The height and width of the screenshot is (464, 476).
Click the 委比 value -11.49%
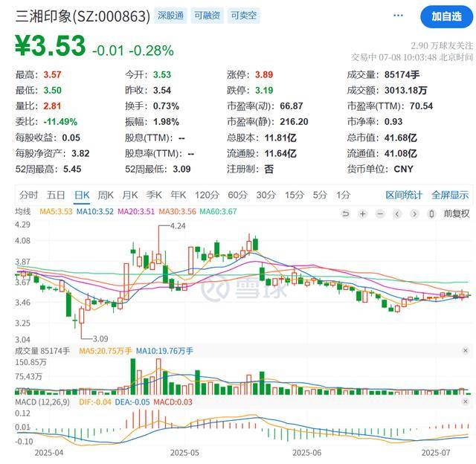tap(60, 122)
